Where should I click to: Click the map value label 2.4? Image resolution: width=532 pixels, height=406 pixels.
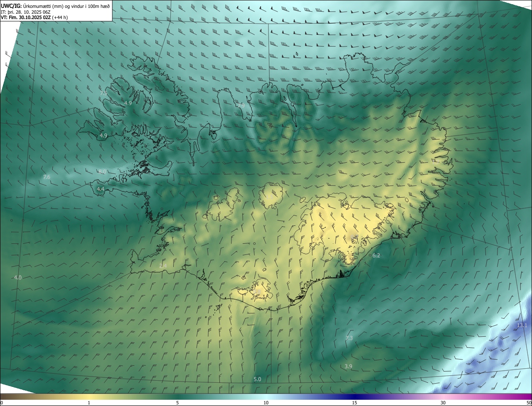point(163,266)
